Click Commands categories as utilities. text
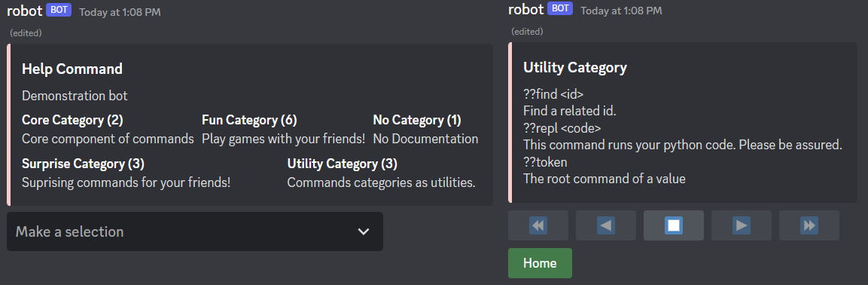This screenshot has height=285, width=868. (x=382, y=182)
